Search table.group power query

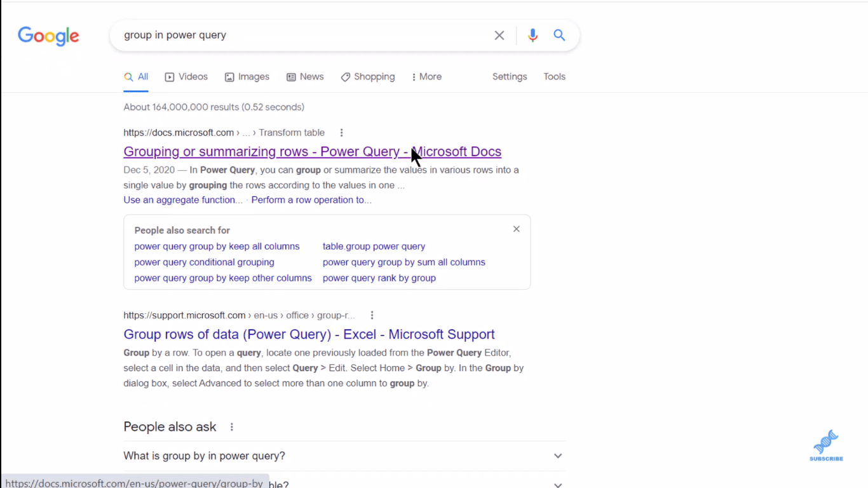(374, 247)
